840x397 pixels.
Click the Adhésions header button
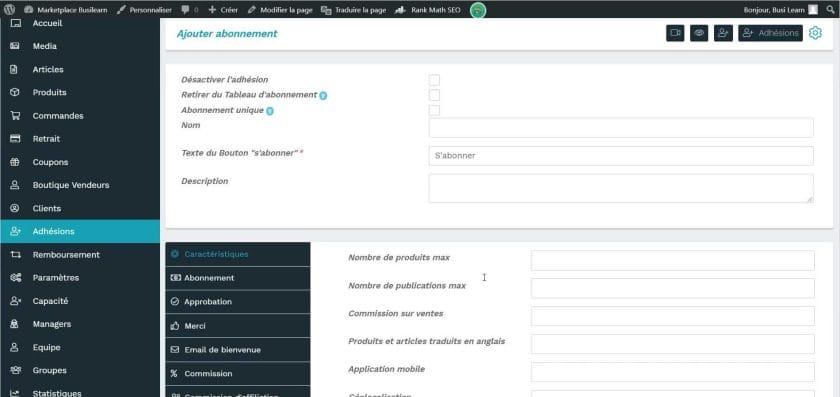tap(770, 33)
